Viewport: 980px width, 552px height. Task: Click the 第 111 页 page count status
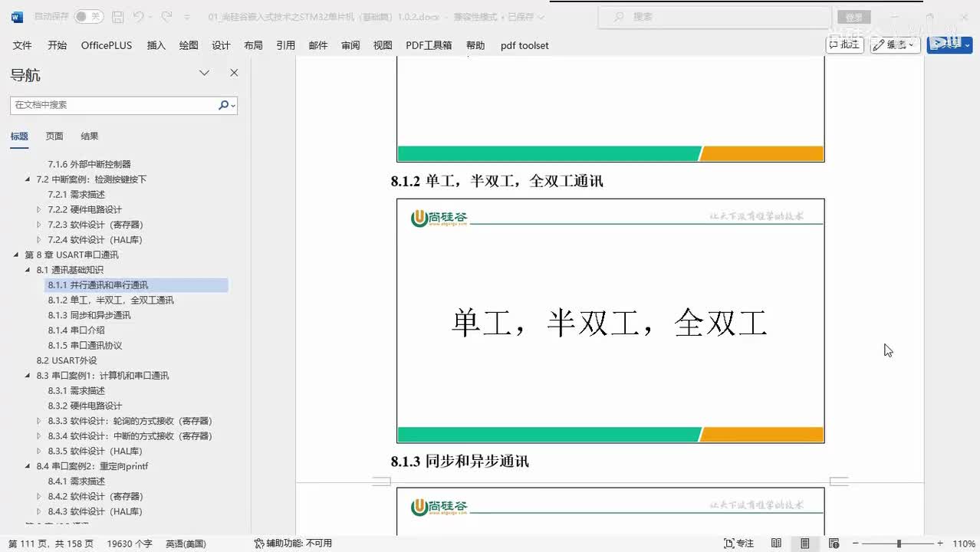click(51, 543)
